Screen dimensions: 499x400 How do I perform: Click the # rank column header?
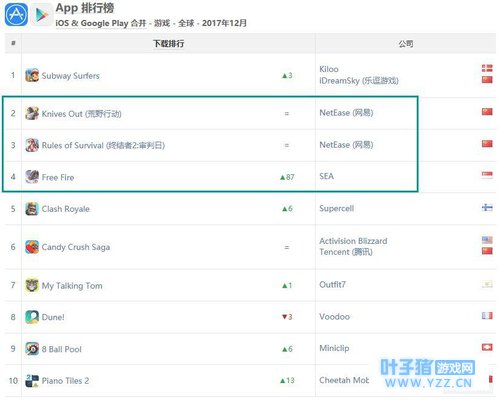(x=13, y=43)
